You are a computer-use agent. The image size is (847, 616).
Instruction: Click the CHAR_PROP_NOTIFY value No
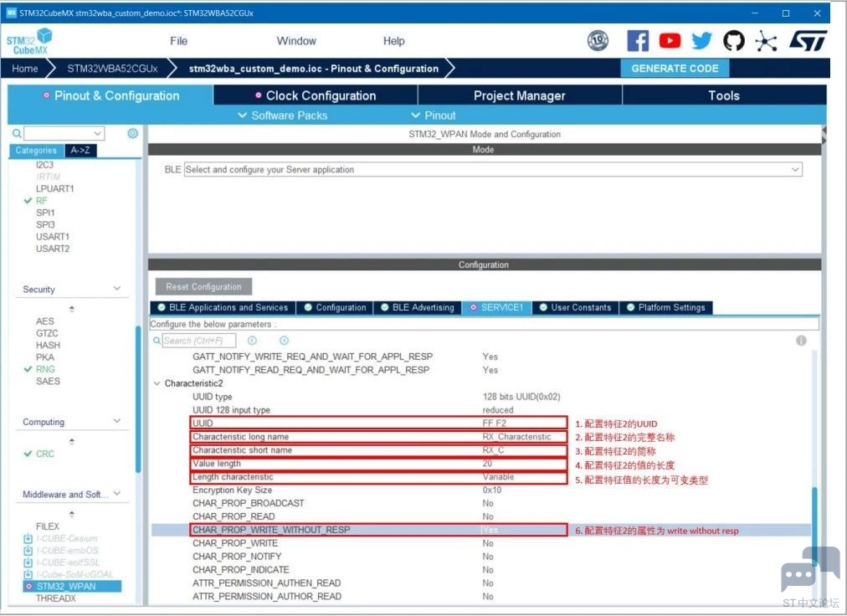tap(488, 557)
